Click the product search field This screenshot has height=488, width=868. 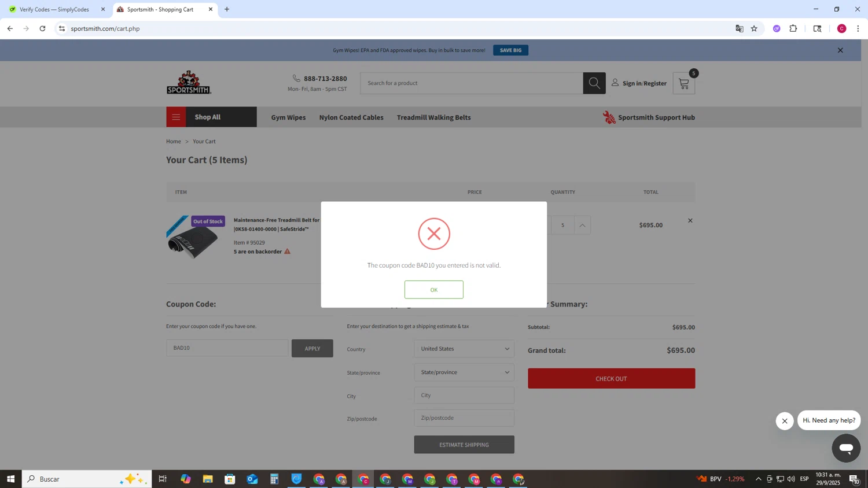[x=472, y=83]
